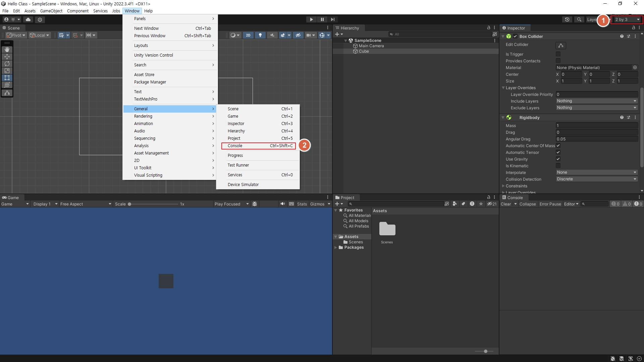Open debug bug icon in Game view
Image resolution: width=644 pixels, height=362 pixels.
255,204
